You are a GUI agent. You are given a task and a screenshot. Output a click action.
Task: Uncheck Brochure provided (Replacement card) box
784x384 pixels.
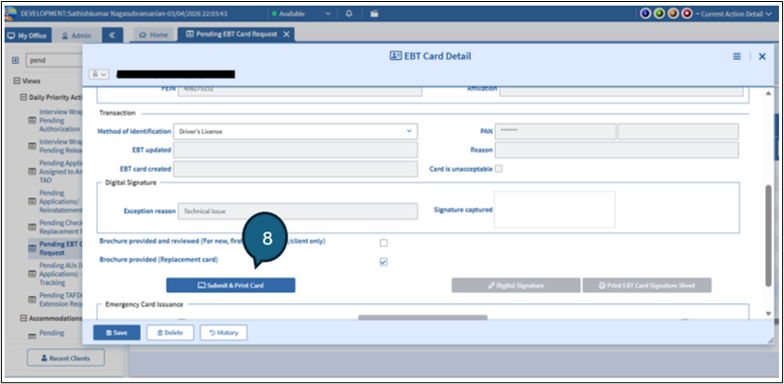(x=384, y=262)
